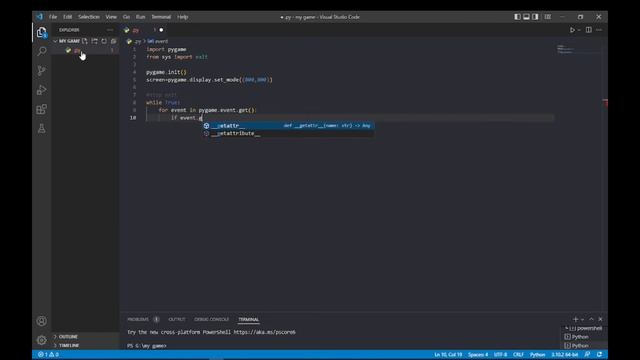640x360 pixels.
Task: Change the CRLF line ending setting
Action: 518,355
